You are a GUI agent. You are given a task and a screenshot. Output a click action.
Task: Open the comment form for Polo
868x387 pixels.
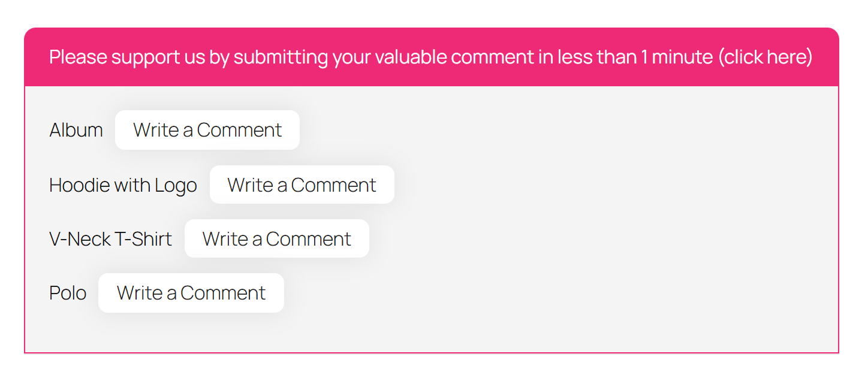(191, 293)
